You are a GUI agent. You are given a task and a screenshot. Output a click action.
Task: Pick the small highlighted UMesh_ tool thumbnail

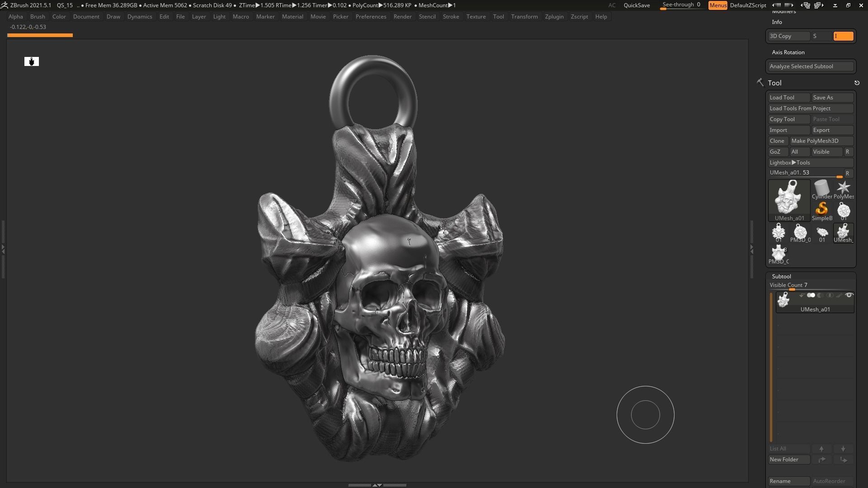(843, 233)
